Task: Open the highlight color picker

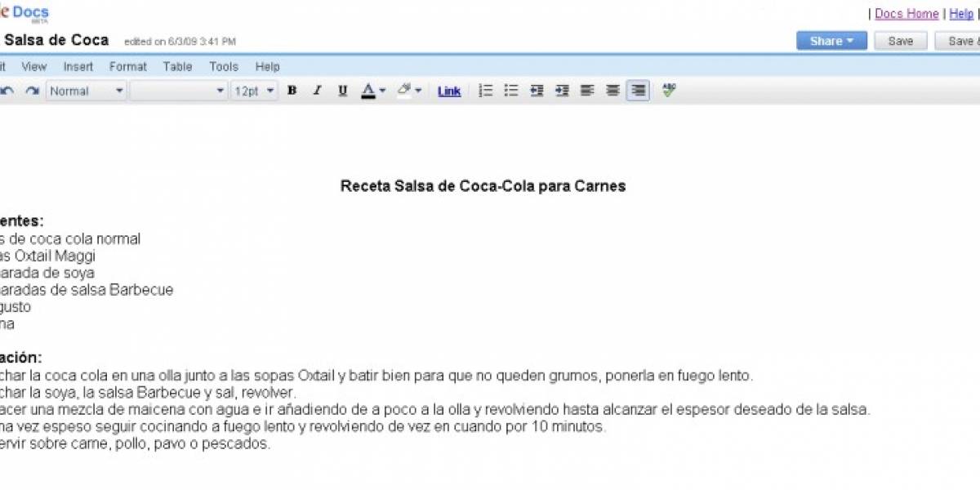Action: (409, 91)
